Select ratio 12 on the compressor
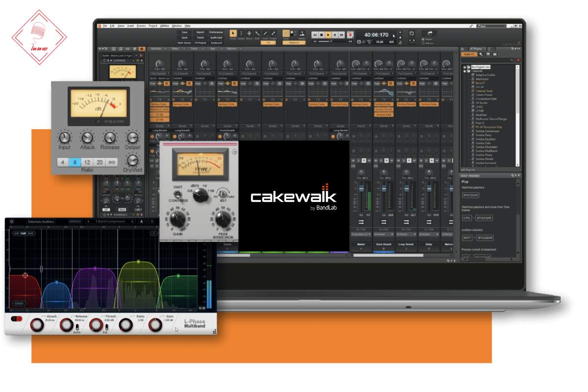 pos(87,162)
